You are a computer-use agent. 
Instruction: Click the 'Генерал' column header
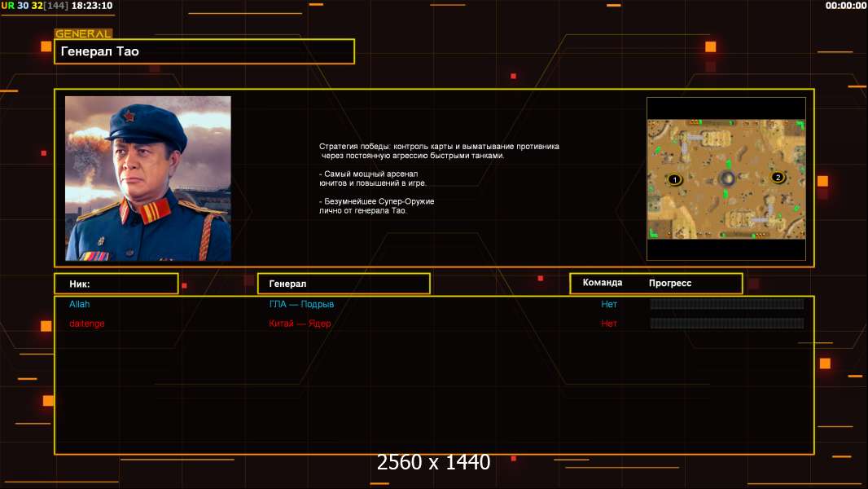pyautogui.click(x=344, y=284)
